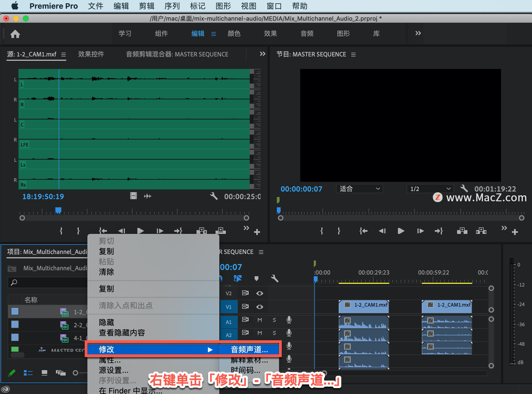
Task: Select 修改 in context menu
Action: [153, 349]
